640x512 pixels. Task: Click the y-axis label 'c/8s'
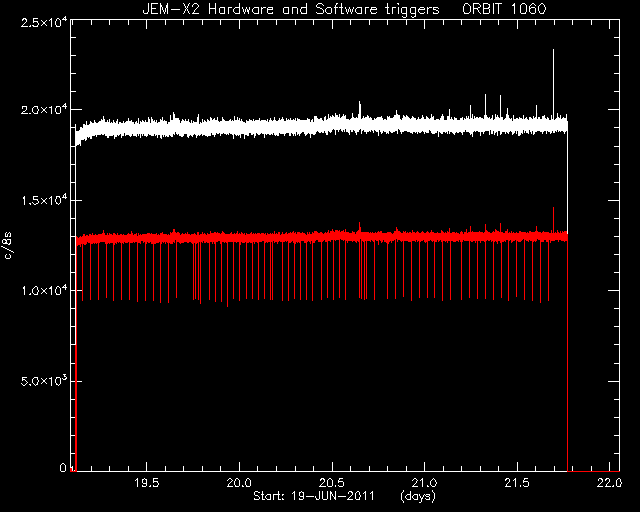pos(8,246)
